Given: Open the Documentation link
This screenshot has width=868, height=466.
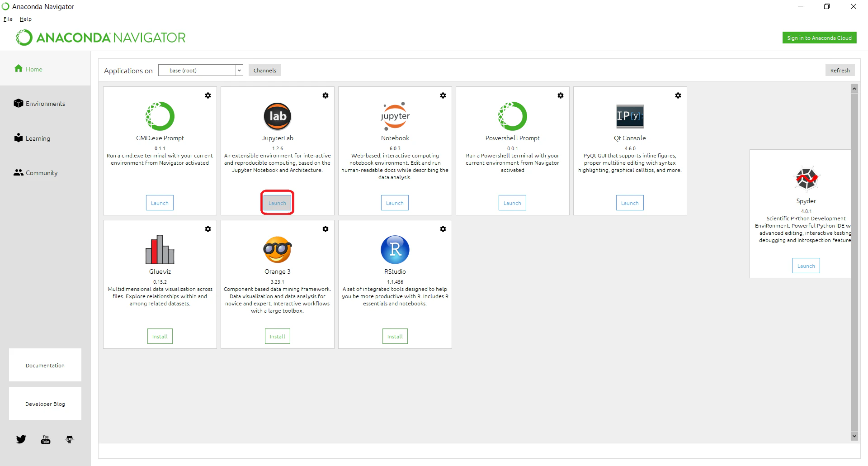Looking at the screenshot, I should click(45, 365).
